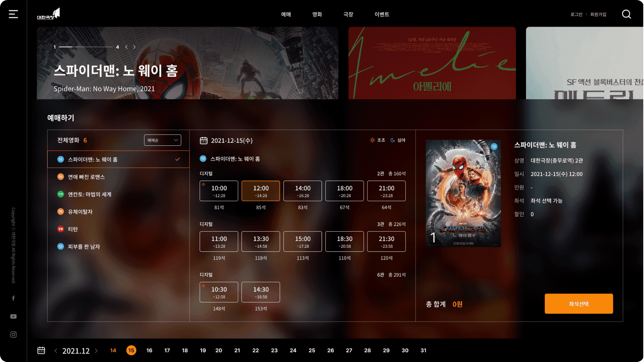Choose the 12:00 showtime in 2관

click(x=261, y=191)
